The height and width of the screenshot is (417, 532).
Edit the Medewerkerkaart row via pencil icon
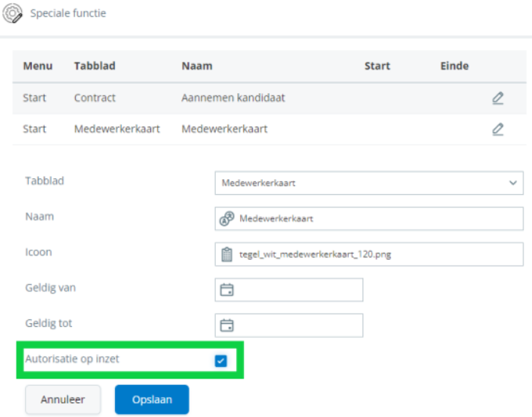click(498, 129)
